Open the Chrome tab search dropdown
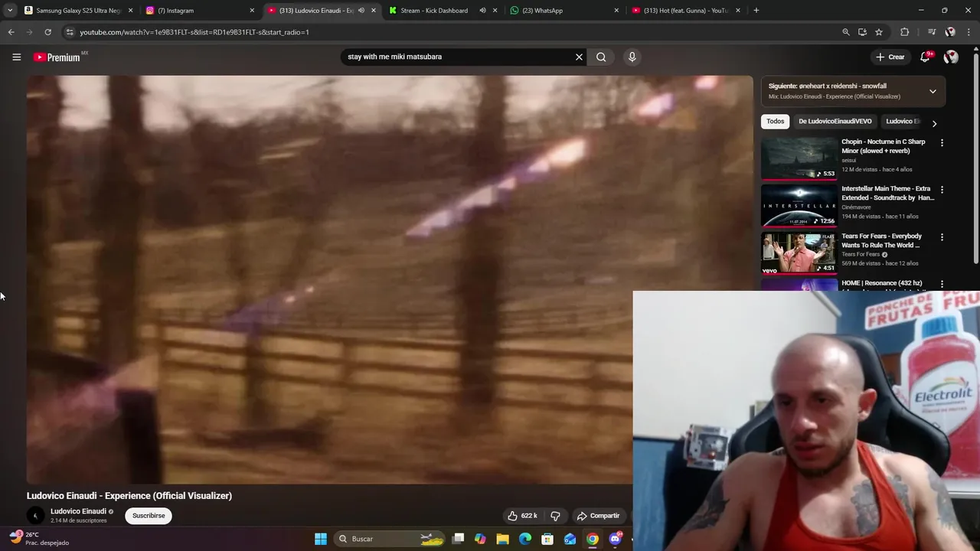The height and width of the screenshot is (551, 980). click(9, 11)
